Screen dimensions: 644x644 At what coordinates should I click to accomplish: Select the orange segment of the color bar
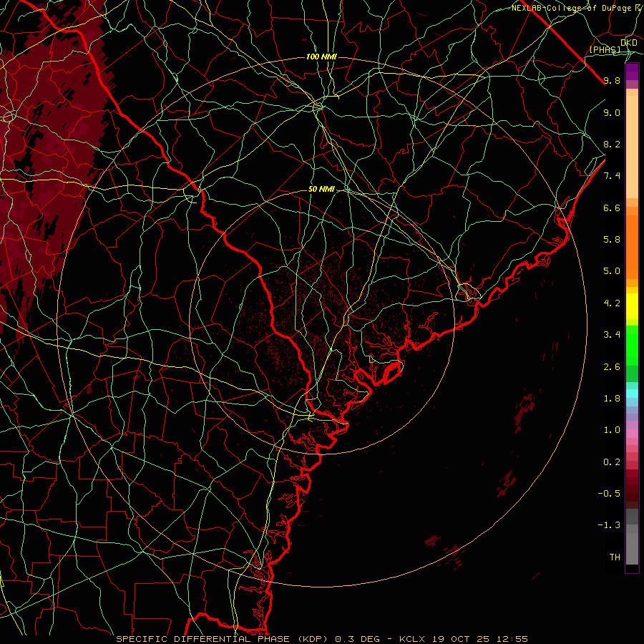point(632,246)
